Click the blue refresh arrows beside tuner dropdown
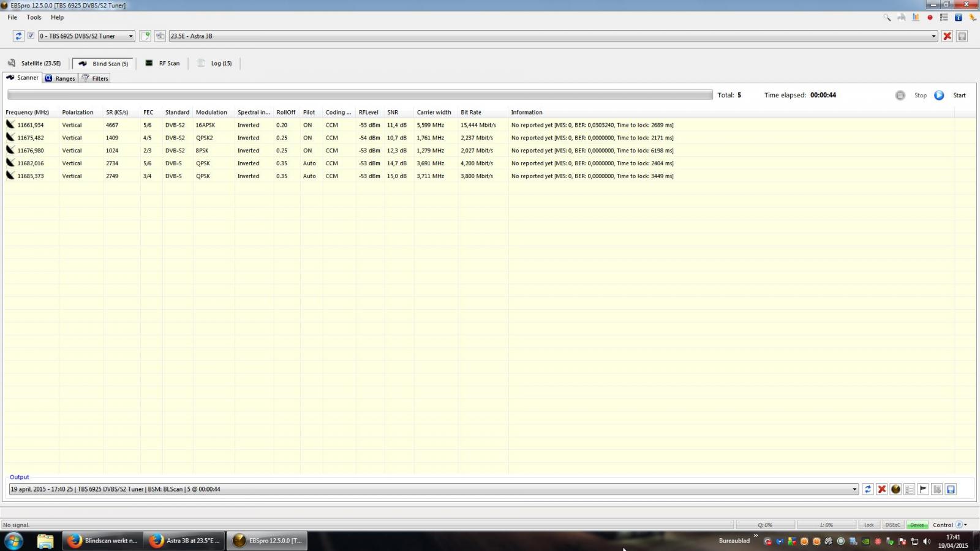The image size is (980, 551). pos(18,36)
